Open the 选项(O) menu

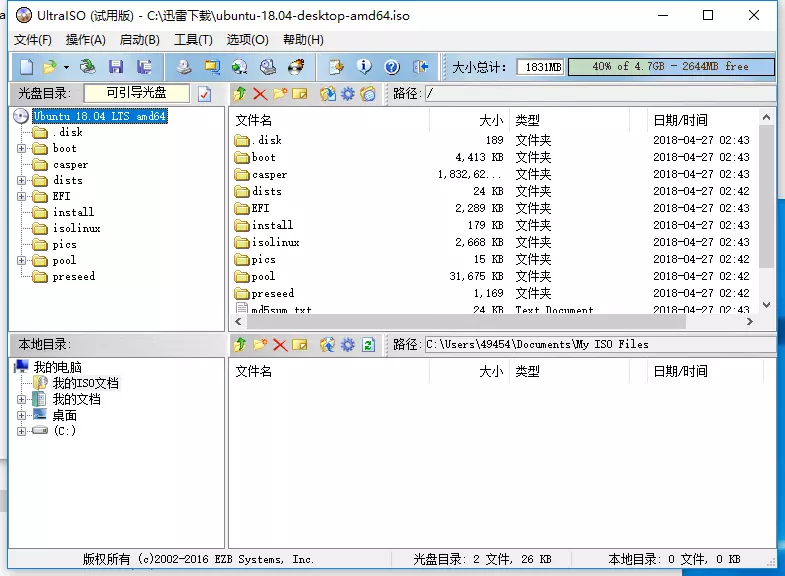pyautogui.click(x=247, y=40)
